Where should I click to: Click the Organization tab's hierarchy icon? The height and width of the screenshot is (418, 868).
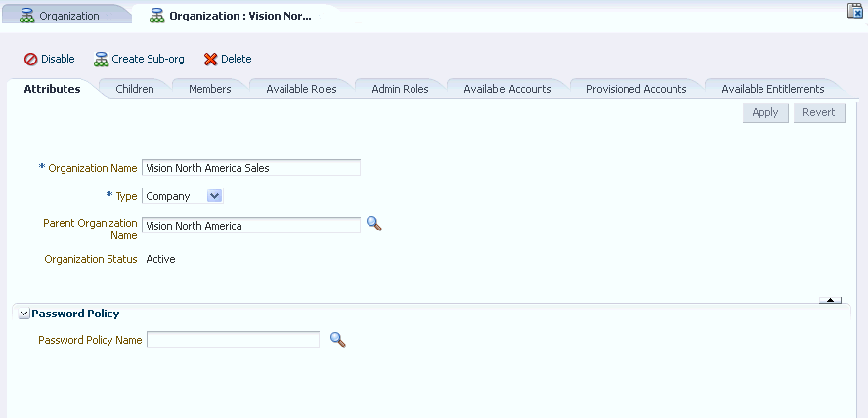click(x=27, y=16)
